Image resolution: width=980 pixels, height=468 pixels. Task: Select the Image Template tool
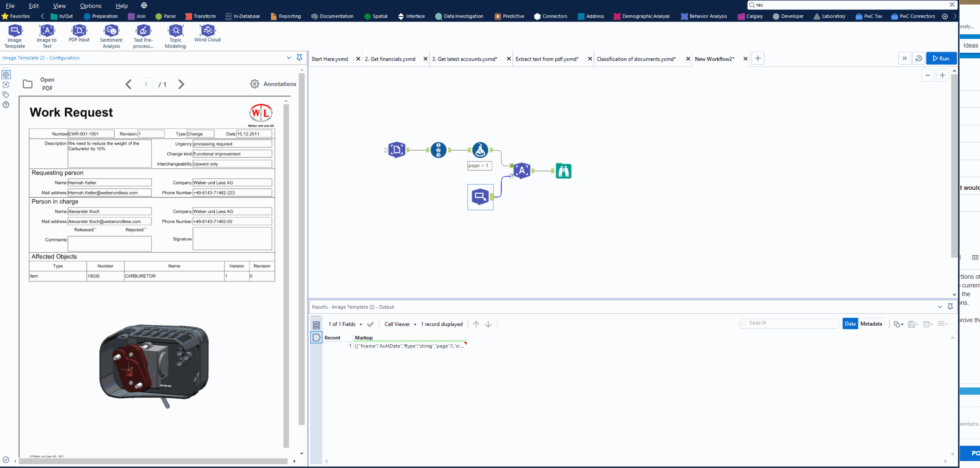pyautogui.click(x=15, y=35)
